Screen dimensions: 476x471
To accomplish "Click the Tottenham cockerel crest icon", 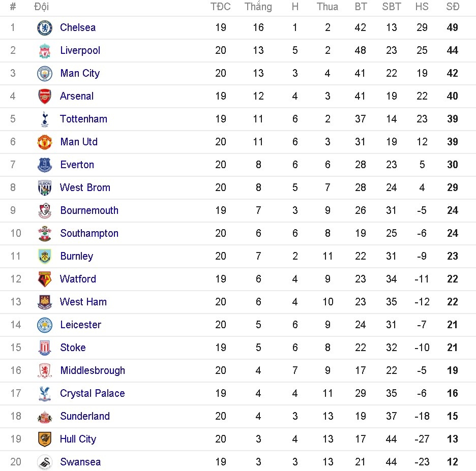I will click(x=45, y=119).
